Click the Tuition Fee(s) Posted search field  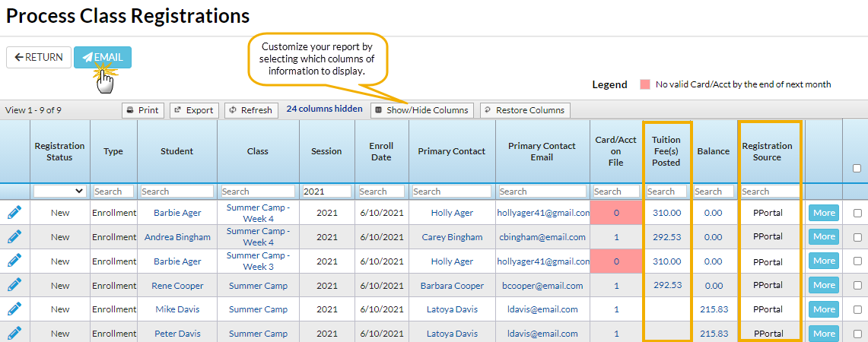click(x=666, y=191)
